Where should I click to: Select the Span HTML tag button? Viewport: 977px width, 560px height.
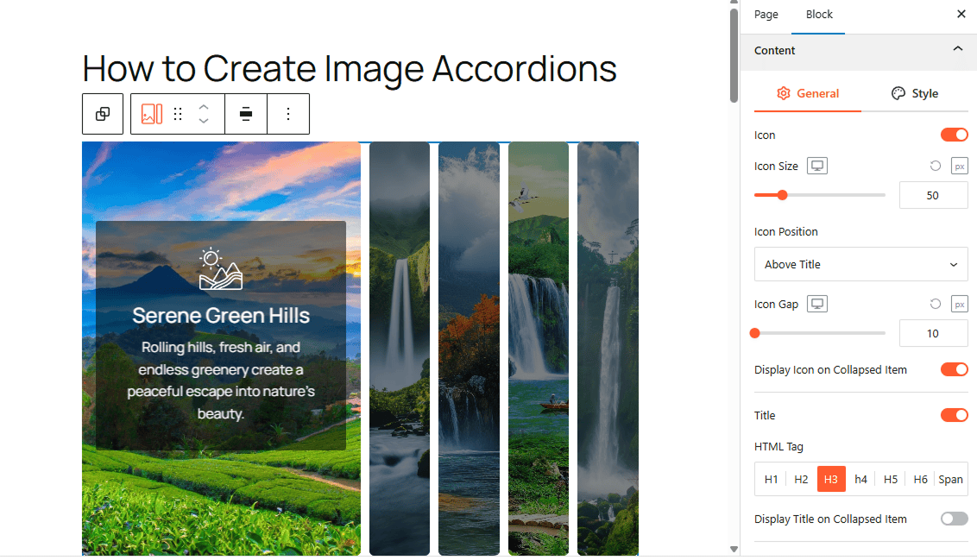(950, 479)
